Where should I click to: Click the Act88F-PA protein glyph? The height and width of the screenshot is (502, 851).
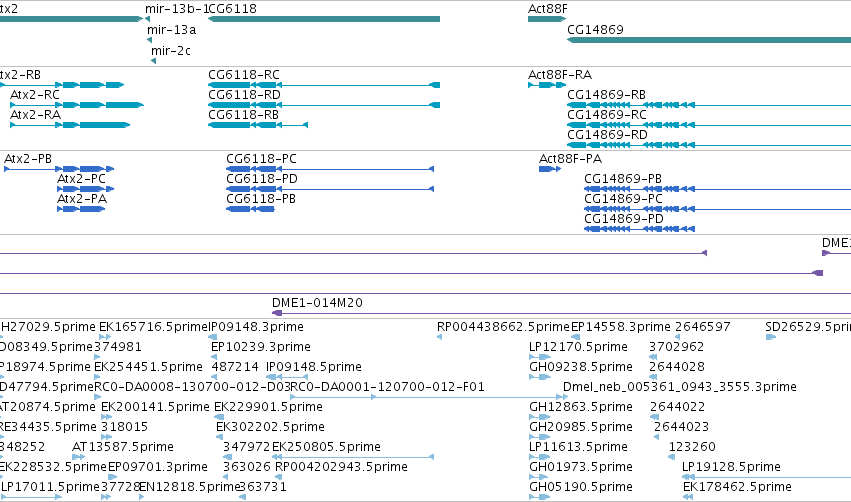550,169
